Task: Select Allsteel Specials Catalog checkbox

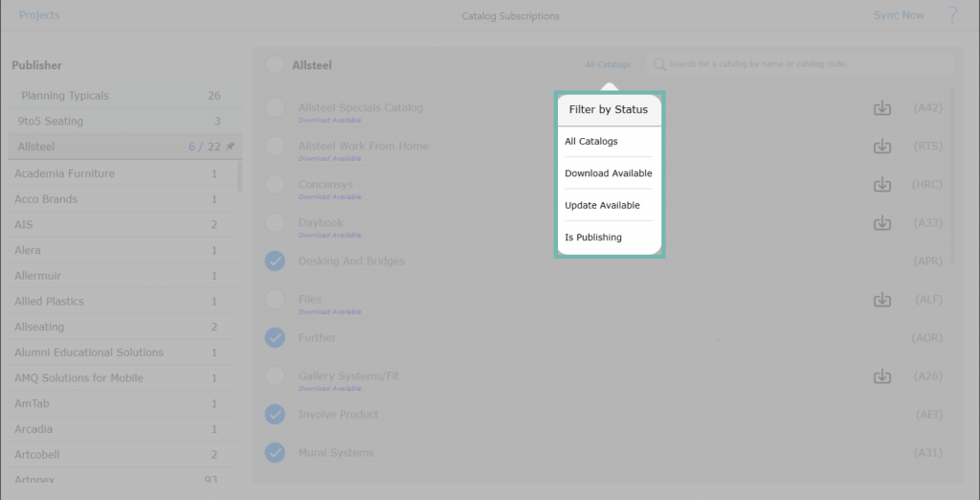Action: (x=275, y=107)
